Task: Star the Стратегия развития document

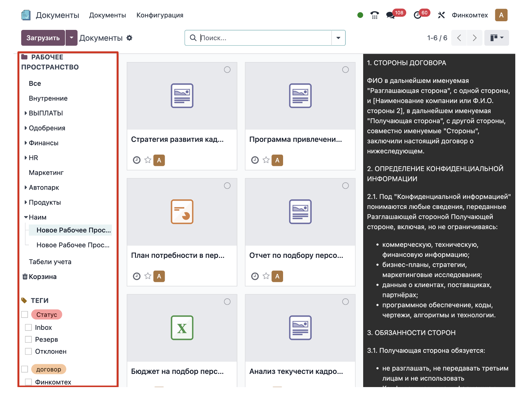Action: click(148, 160)
